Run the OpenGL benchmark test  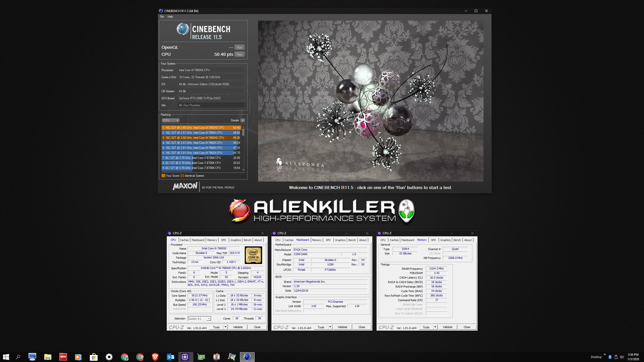click(239, 48)
